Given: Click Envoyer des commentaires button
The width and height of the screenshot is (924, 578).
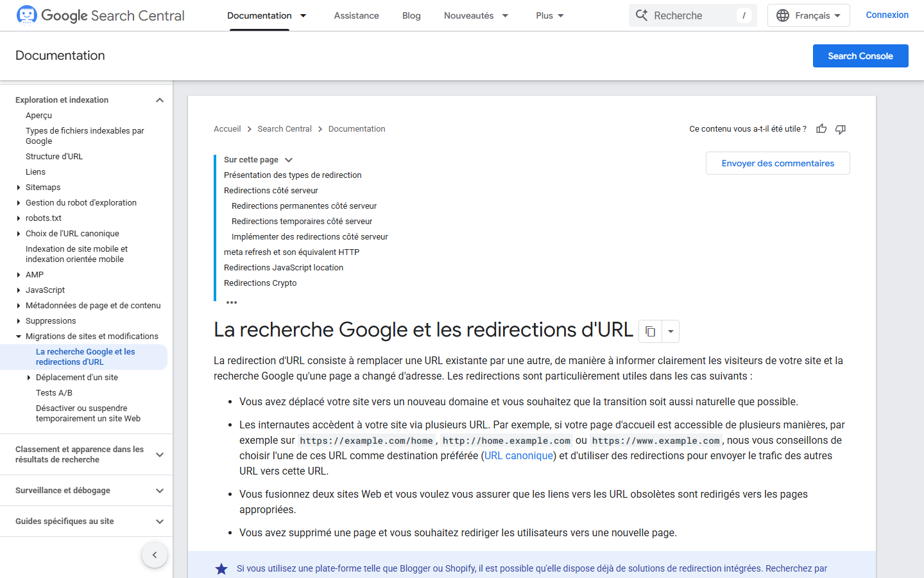Looking at the screenshot, I should (778, 163).
